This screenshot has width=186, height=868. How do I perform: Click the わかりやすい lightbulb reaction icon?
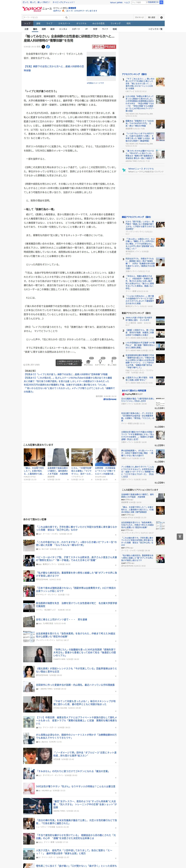coord(100,361)
